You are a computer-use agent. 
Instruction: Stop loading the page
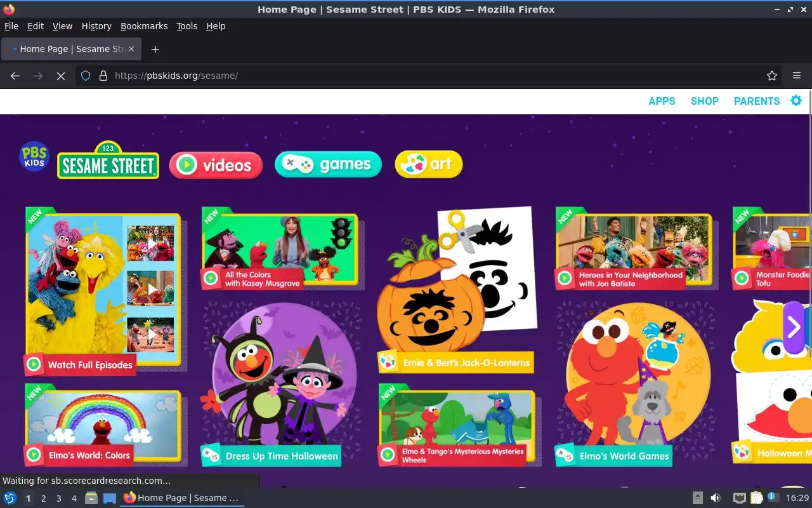coord(61,76)
